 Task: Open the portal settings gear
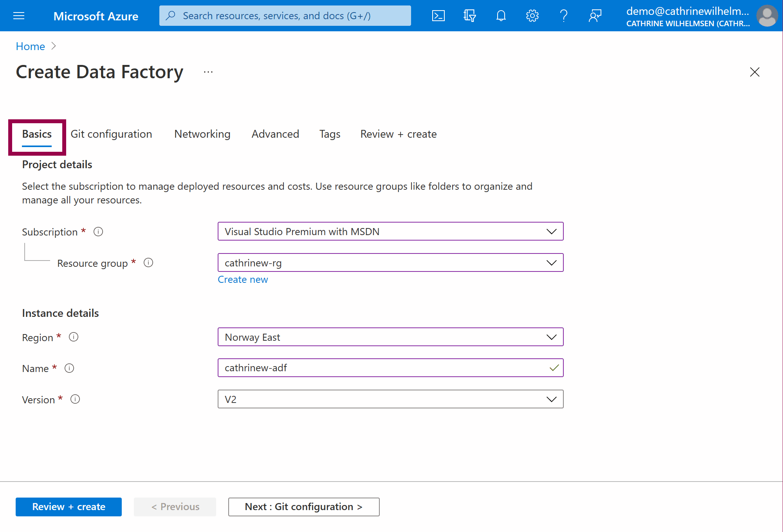pyautogui.click(x=532, y=16)
